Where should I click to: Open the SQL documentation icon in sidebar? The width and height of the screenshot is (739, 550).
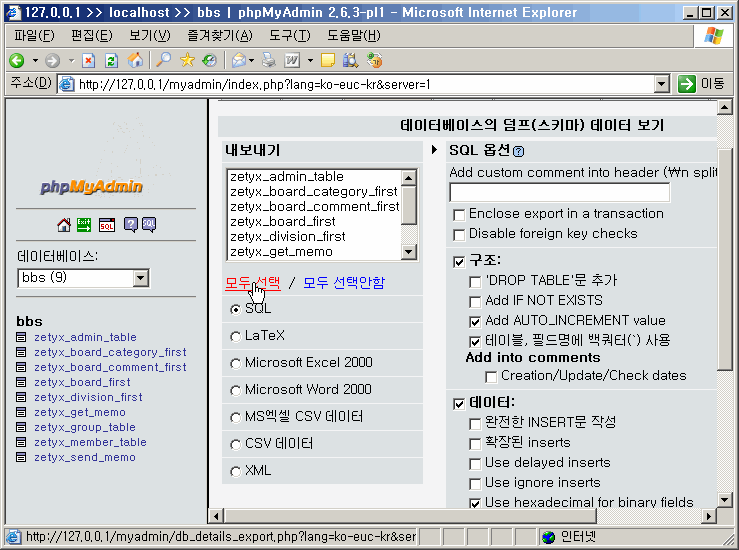pos(149,225)
